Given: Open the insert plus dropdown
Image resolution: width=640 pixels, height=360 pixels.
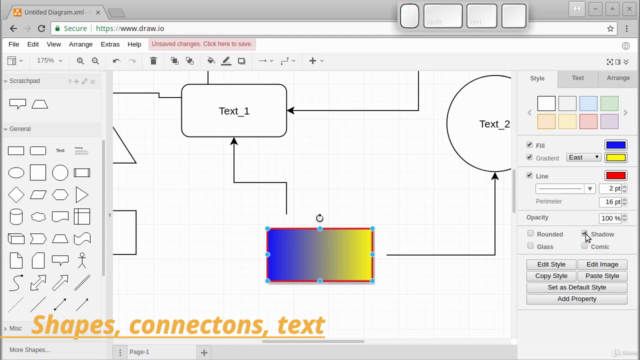Looking at the screenshot, I should pyautogui.click(x=316, y=61).
